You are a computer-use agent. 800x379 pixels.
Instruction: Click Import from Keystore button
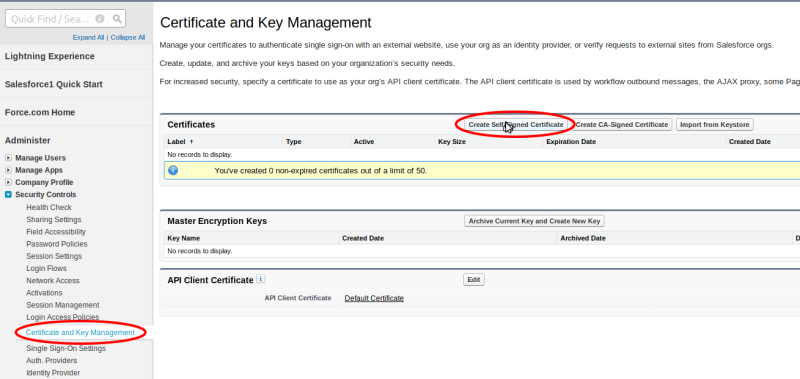point(714,124)
